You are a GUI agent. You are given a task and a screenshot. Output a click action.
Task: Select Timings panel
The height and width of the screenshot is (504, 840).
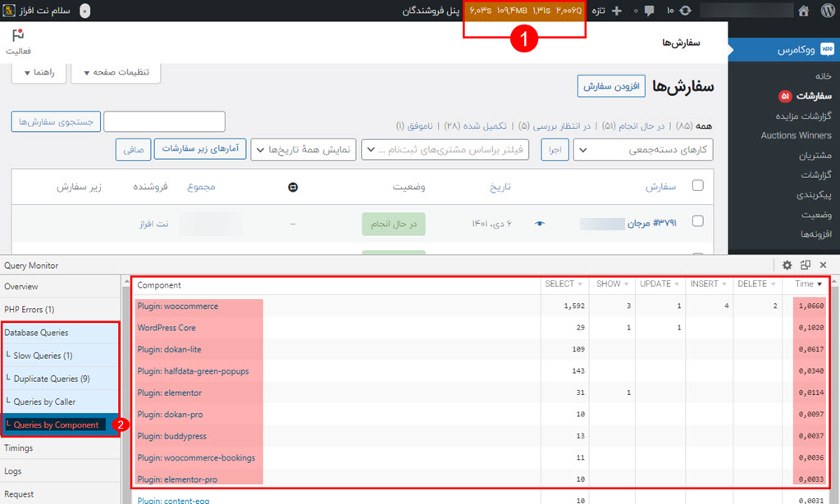point(60,447)
